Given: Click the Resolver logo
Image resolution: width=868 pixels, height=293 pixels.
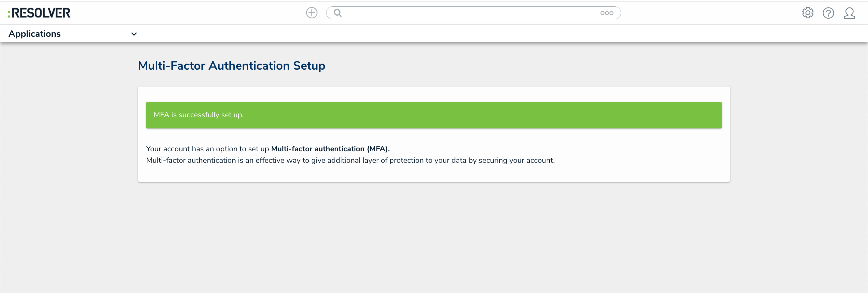Looking at the screenshot, I should (39, 12).
